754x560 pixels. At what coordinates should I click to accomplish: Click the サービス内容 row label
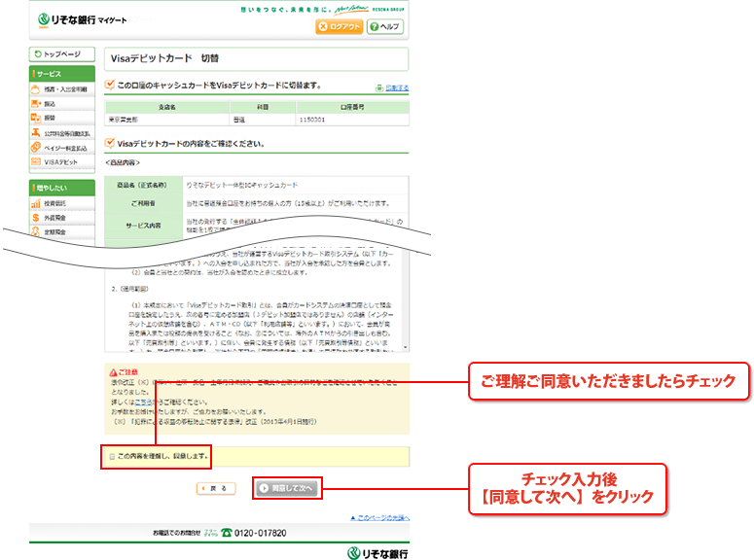tap(143, 226)
